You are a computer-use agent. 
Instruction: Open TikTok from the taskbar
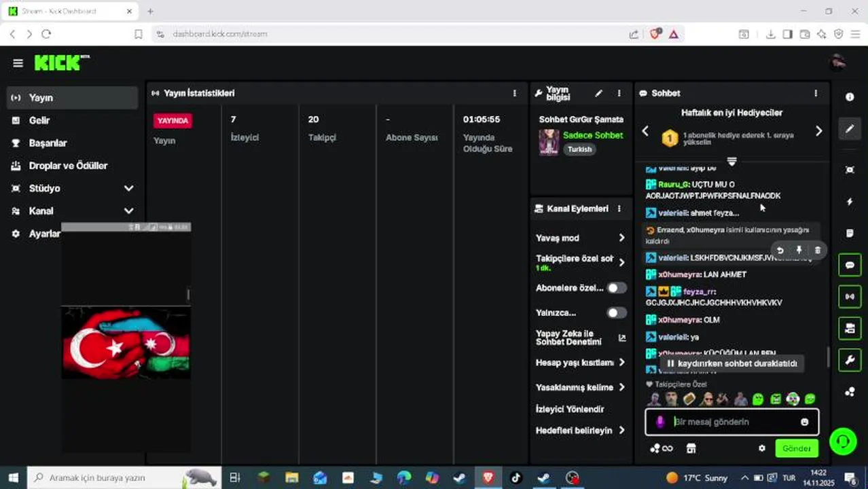point(515,477)
